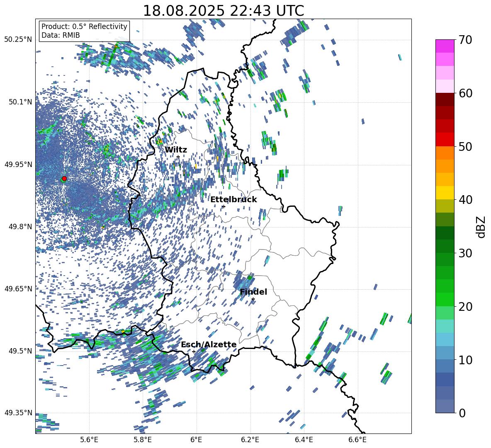491x448 pixels.
Task: Click the Esch/Alzette location cross marker
Action: (194, 351)
